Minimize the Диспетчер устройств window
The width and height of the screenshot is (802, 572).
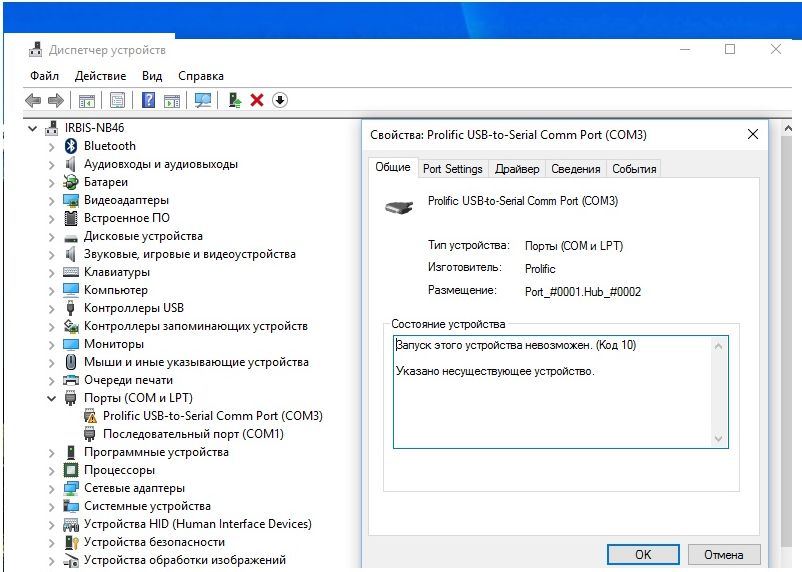tap(685, 50)
